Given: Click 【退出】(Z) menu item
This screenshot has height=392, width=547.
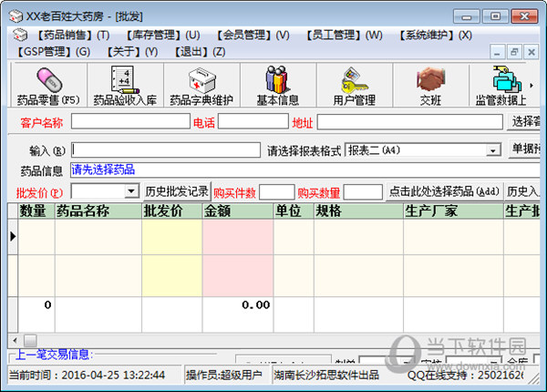Looking at the screenshot, I should (200, 52).
